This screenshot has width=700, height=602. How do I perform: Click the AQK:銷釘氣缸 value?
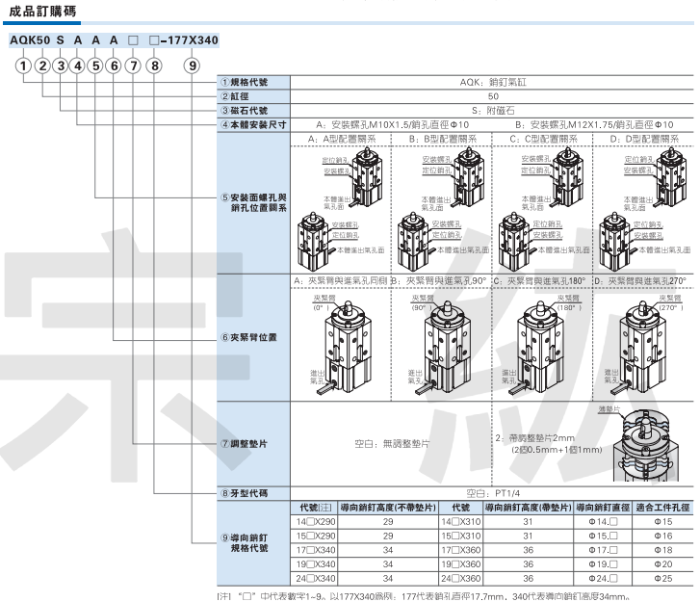493,82
